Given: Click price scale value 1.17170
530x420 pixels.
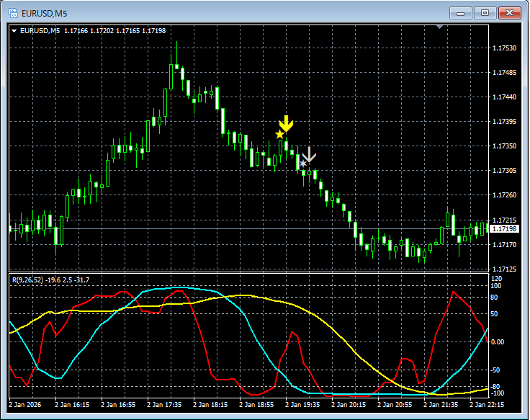Looking at the screenshot, I should coord(504,244).
